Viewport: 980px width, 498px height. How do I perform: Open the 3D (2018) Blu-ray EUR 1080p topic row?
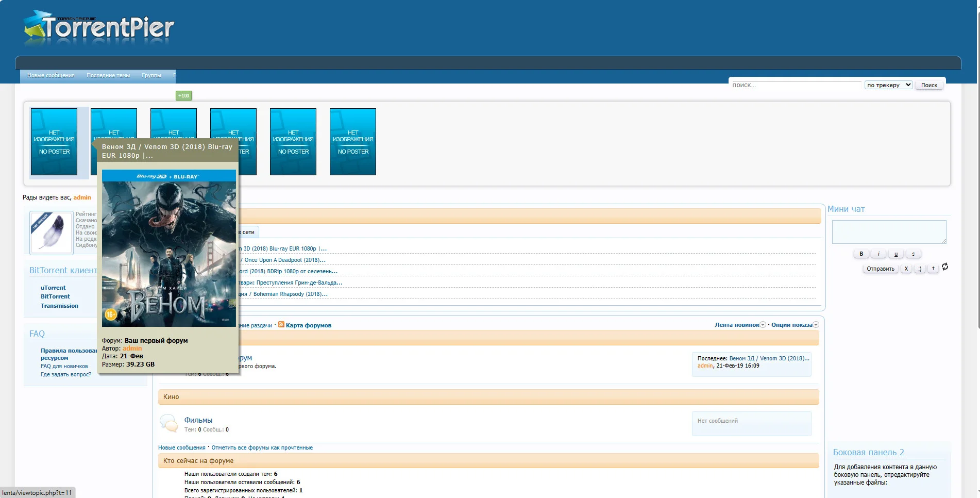283,248
